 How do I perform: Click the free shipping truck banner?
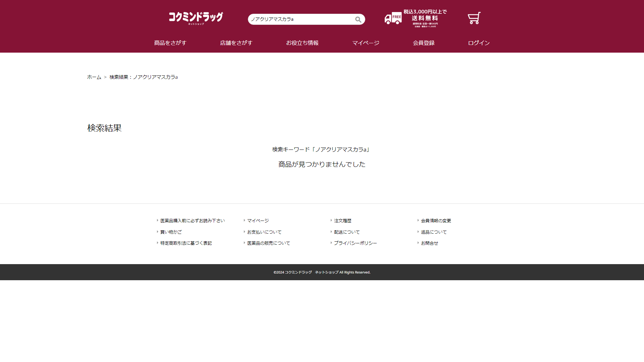(x=416, y=18)
